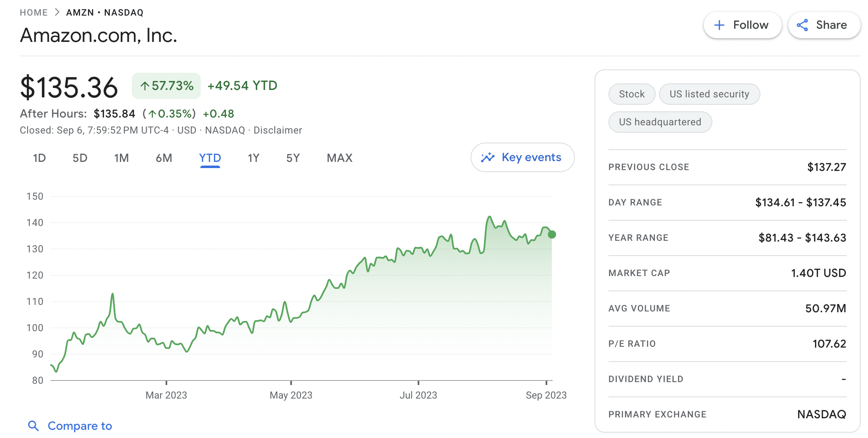This screenshot has height=438, width=868.
Task: Switch chart to MAX range
Action: pos(340,158)
